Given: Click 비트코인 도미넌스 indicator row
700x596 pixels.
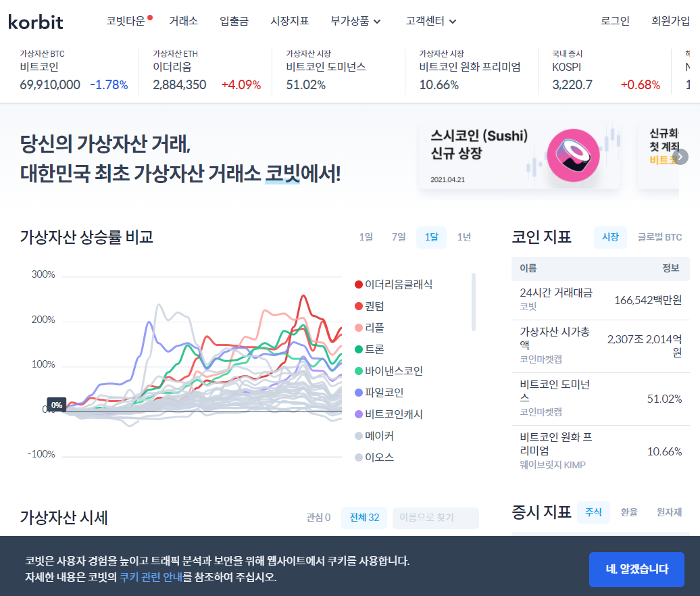Looking at the screenshot, I should pyautogui.click(x=601, y=399).
